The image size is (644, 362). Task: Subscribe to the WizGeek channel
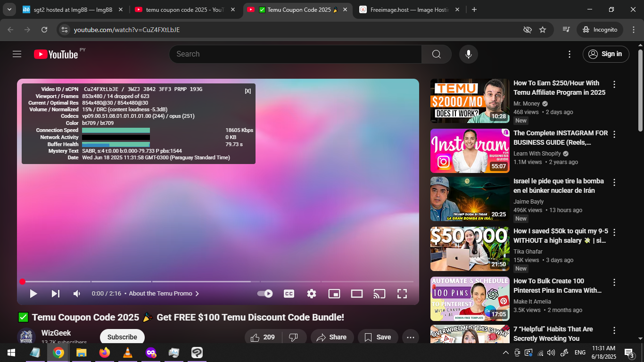[122, 337]
